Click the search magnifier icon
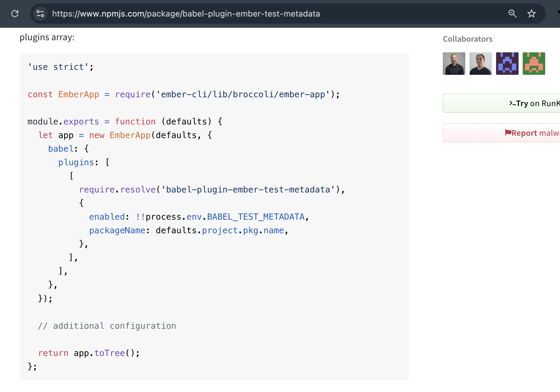Screen dimensions: 560x392 (512, 13)
